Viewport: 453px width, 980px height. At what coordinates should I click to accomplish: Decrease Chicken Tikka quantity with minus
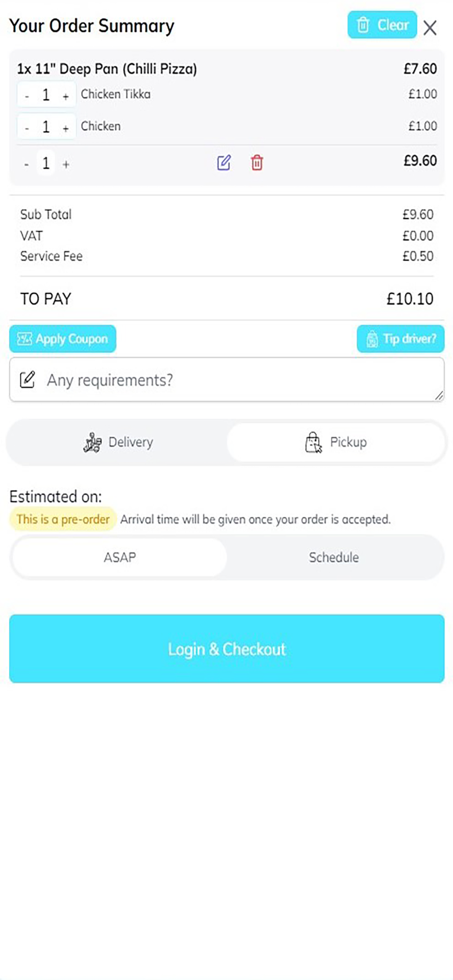point(27,97)
